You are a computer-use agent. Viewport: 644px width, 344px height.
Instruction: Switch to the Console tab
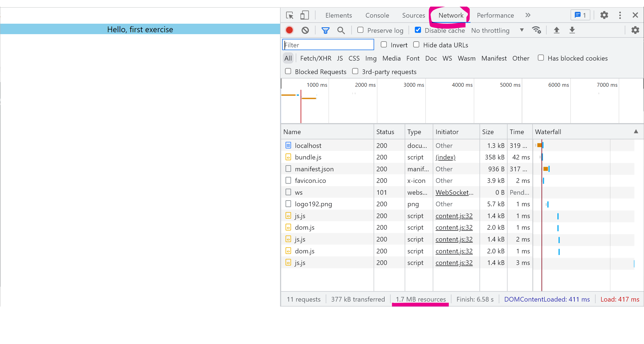(x=377, y=15)
